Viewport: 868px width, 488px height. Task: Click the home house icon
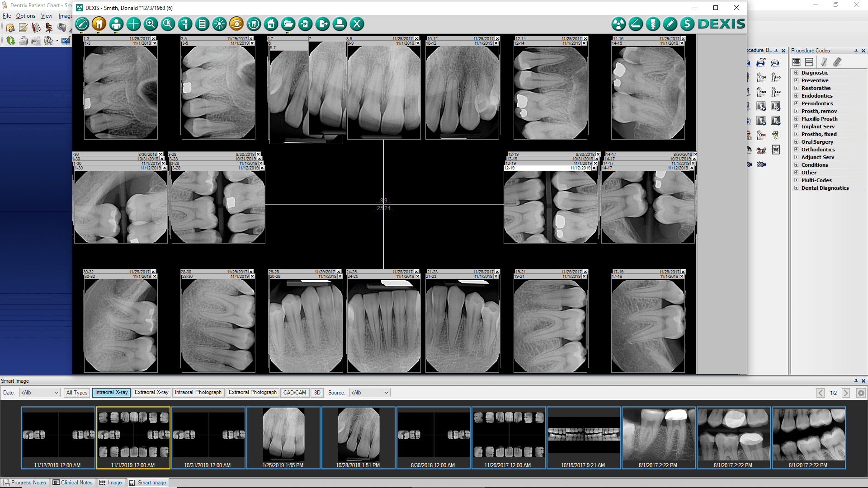tap(271, 24)
